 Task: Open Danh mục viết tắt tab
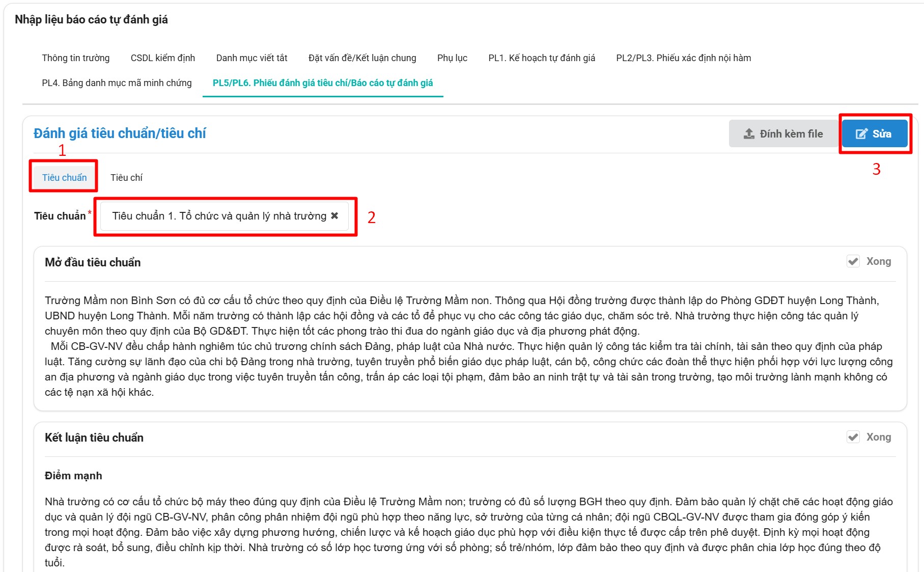pyautogui.click(x=251, y=58)
